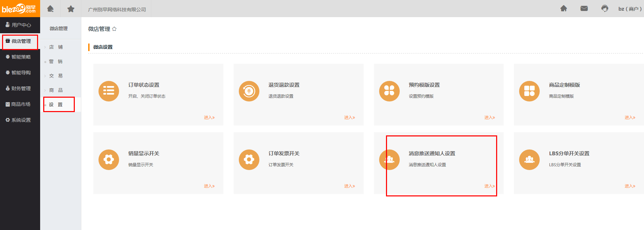Viewport: 644px width, 230px height.
Task: Click the 退货退款设置 refund icon
Action: click(249, 91)
